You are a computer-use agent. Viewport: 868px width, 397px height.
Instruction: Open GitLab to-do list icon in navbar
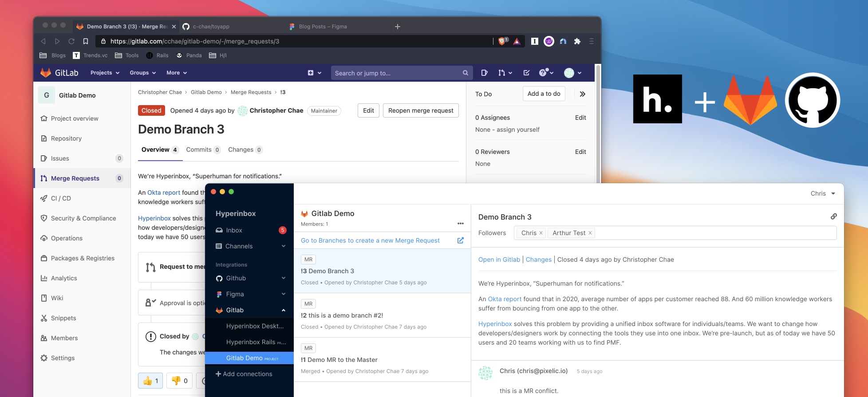(x=526, y=73)
